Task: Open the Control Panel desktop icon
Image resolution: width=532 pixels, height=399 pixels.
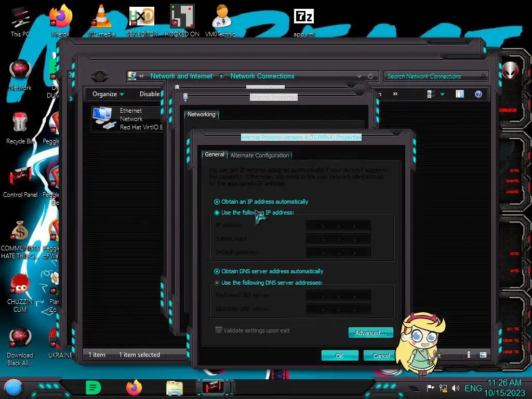Action: coord(20,182)
